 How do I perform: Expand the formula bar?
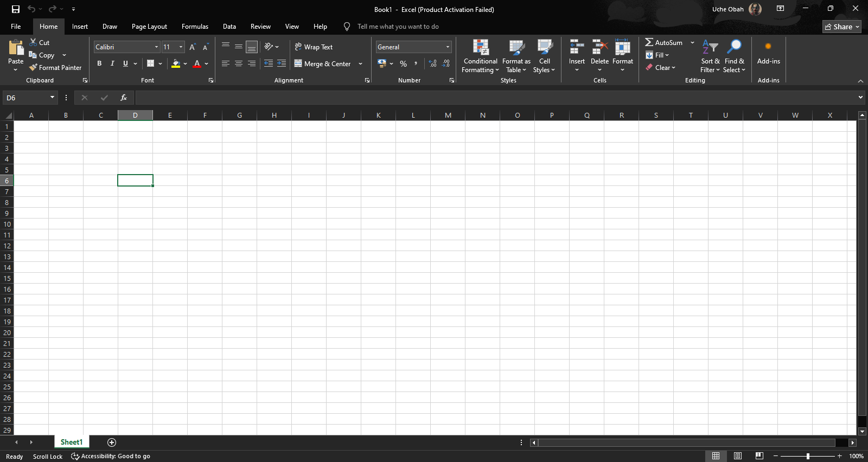point(860,98)
